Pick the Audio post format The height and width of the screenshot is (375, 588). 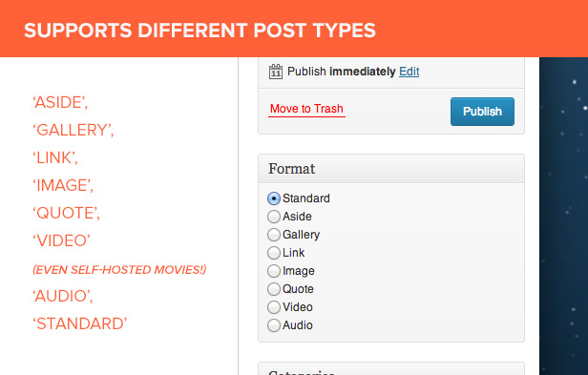pos(274,325)
